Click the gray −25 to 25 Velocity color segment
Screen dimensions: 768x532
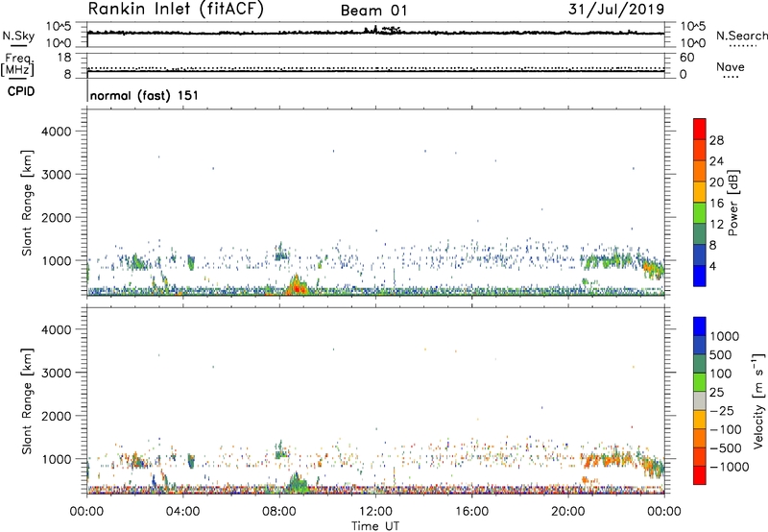point(700,400)
